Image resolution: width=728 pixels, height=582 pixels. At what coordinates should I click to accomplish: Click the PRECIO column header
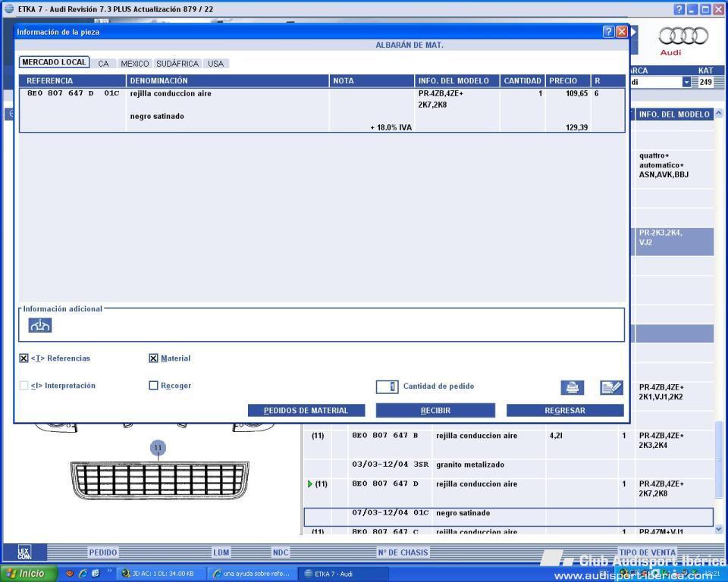(x=567, y=81)
